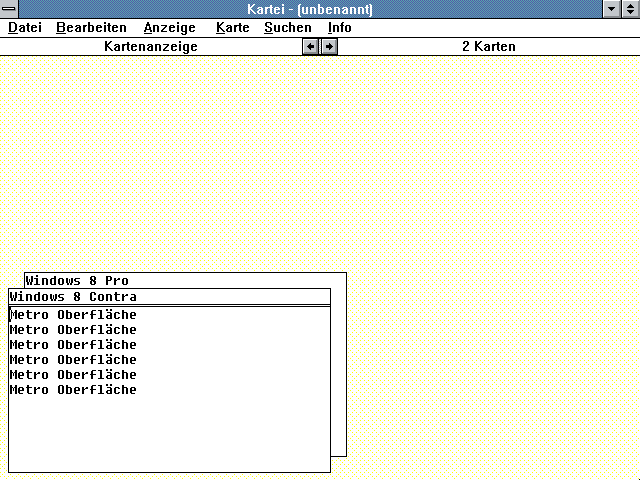Click the third Metro Oberfläche line
This screenshot has width=640, height=480.
tap(73, 345)
